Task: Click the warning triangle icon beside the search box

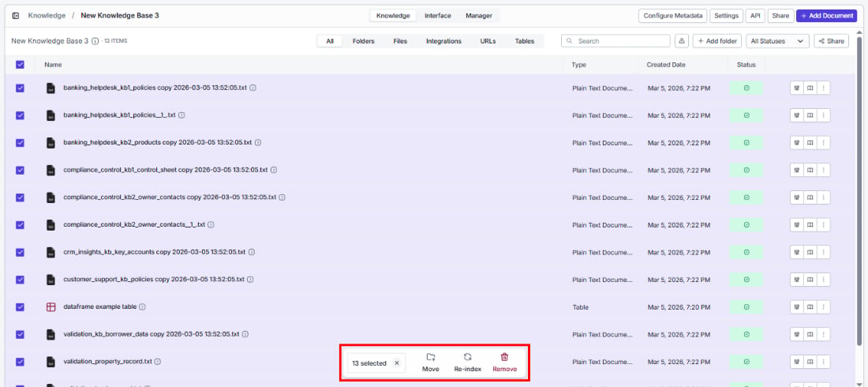Action: [682, 41]
